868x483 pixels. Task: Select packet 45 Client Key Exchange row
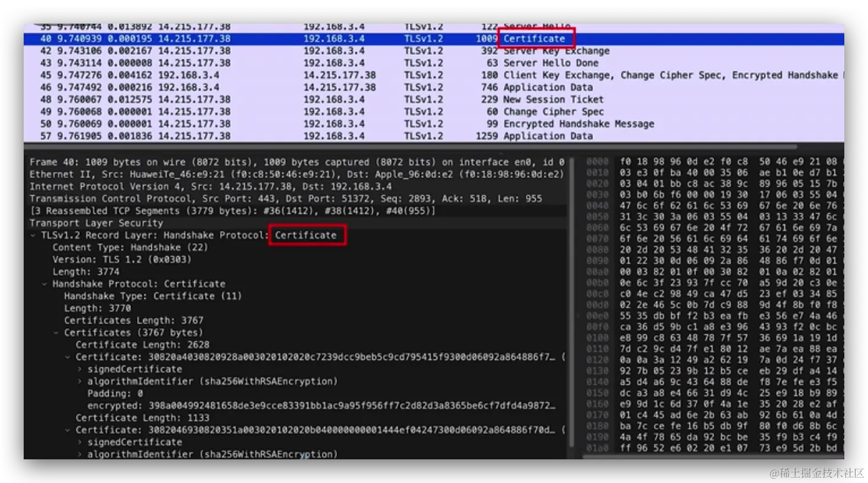pos(434,75)
